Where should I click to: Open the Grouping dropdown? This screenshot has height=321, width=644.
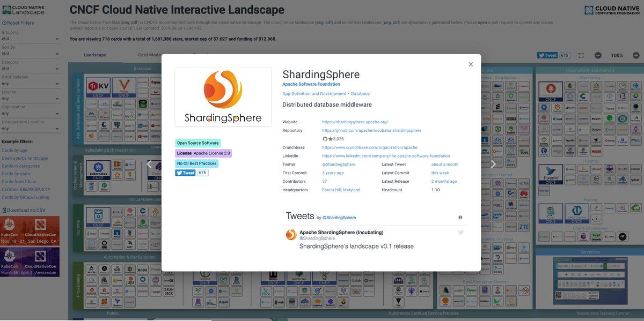(32, 39)
